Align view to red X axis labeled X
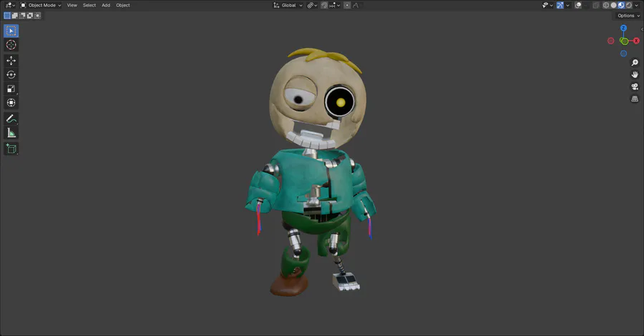 [x=636, y=41]
